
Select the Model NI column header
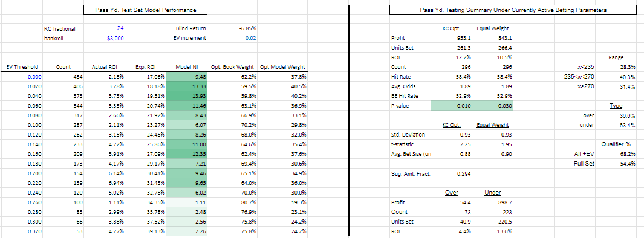pos(186,67)
